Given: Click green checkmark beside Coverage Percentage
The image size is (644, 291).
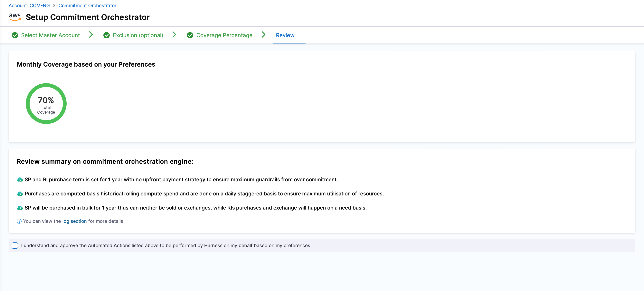Looking at the screenshot, I should click(190, 35).
